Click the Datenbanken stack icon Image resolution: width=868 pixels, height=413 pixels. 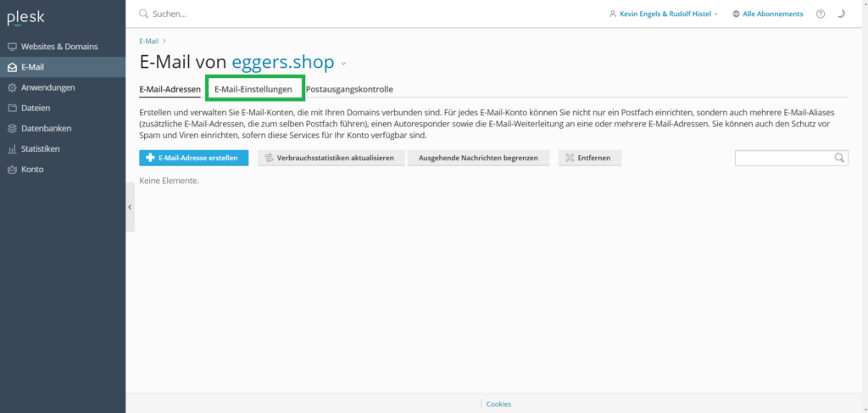(x=12, y=128)
